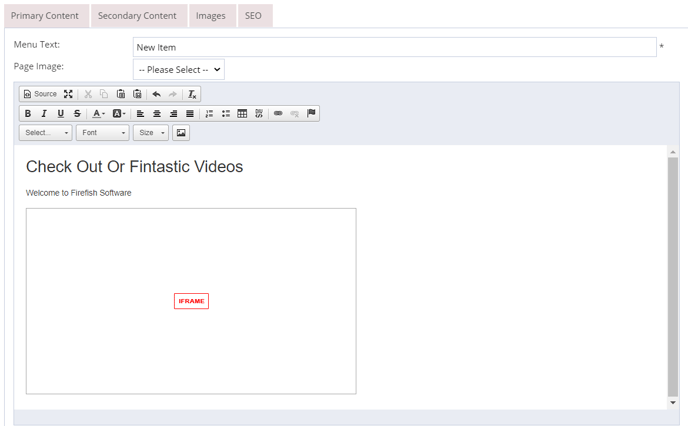Click the Source view button
Screen dimensions: 688x426
(40, 94)
